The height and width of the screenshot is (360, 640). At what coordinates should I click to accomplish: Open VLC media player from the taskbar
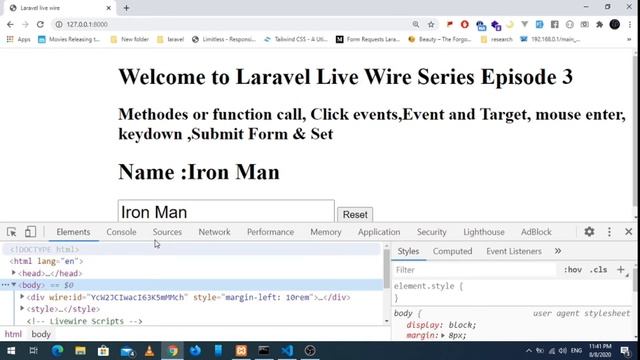149,351
